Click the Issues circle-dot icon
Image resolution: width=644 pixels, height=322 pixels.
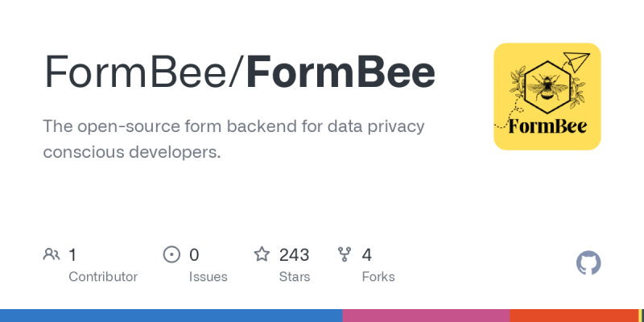(171, 255)
